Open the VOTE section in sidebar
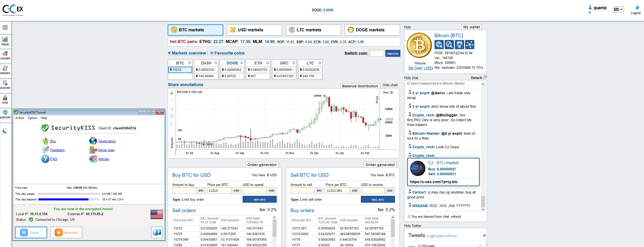Viewport: 644px width, 247px height. click(5, 99)
